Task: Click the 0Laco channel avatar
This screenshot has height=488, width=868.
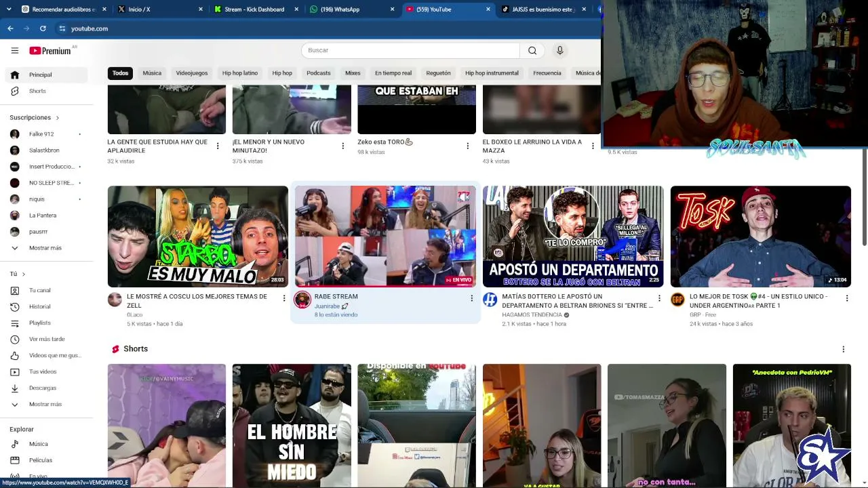Action: [x=115, y=300]
